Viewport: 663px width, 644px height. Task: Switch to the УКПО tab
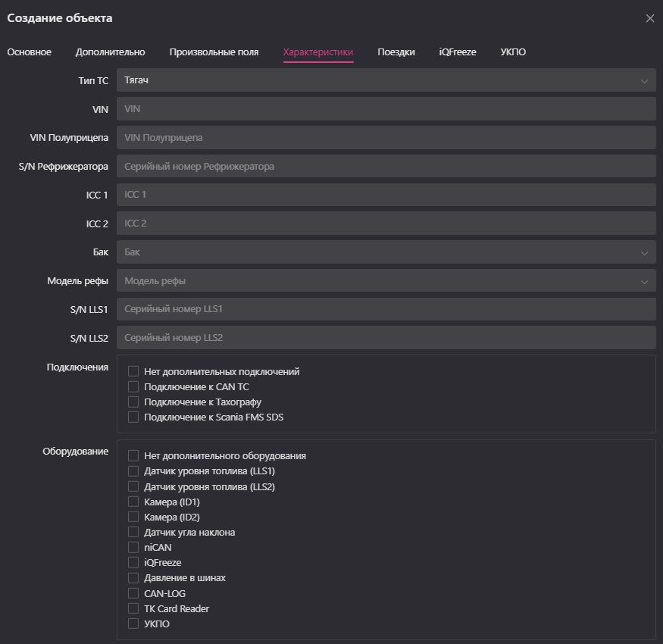point(513,52)
